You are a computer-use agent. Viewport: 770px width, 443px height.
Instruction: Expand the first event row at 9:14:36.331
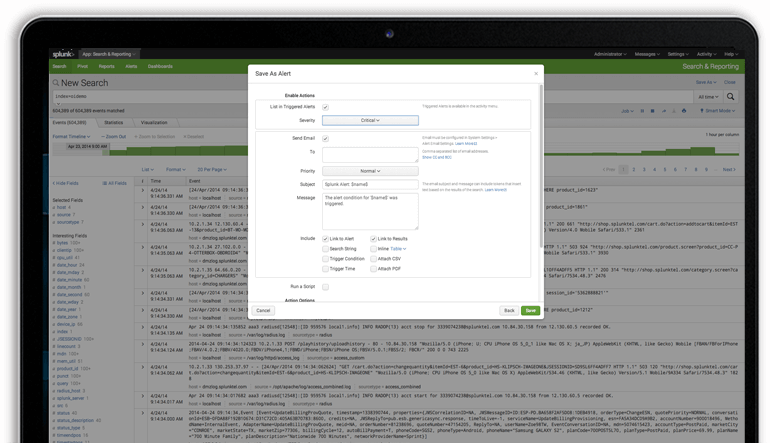[x=143, y=190]
